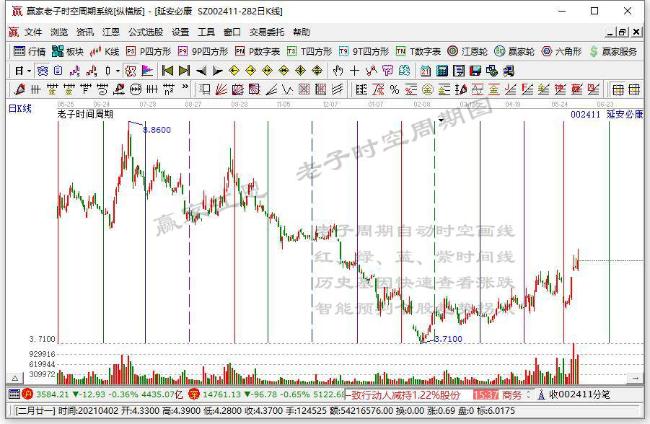The image size is (650, 424).
Task: Open the 设置 menu
Action: (x=180, y=32)
